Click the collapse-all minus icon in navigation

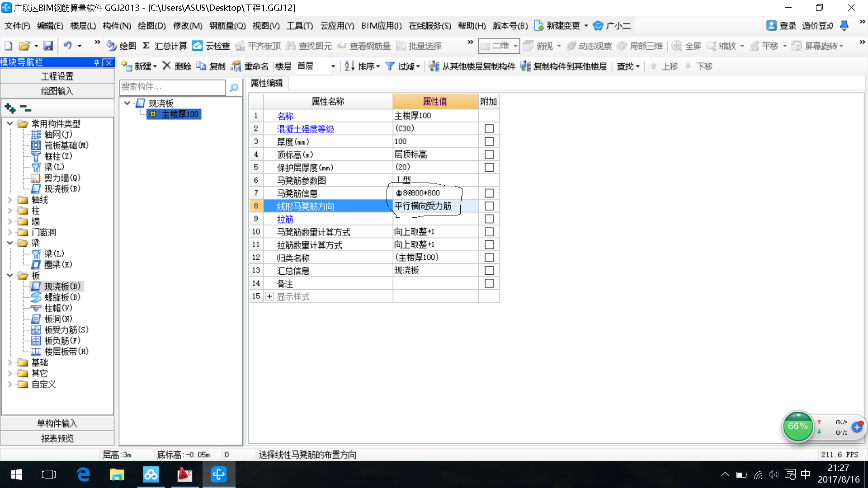click(26, 108)
